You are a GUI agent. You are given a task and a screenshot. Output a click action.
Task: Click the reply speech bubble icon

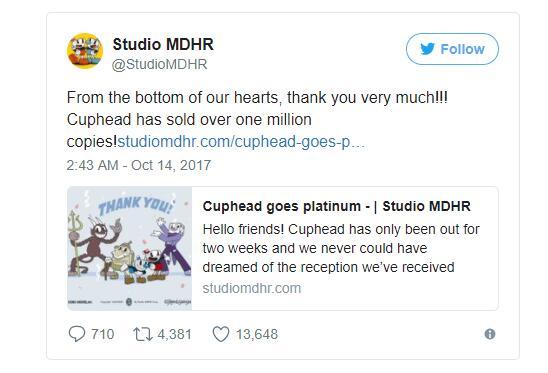point(77,334)
